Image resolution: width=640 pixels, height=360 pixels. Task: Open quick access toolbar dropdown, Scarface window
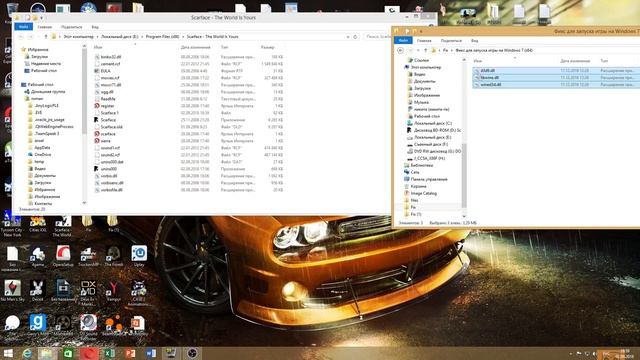42,18
